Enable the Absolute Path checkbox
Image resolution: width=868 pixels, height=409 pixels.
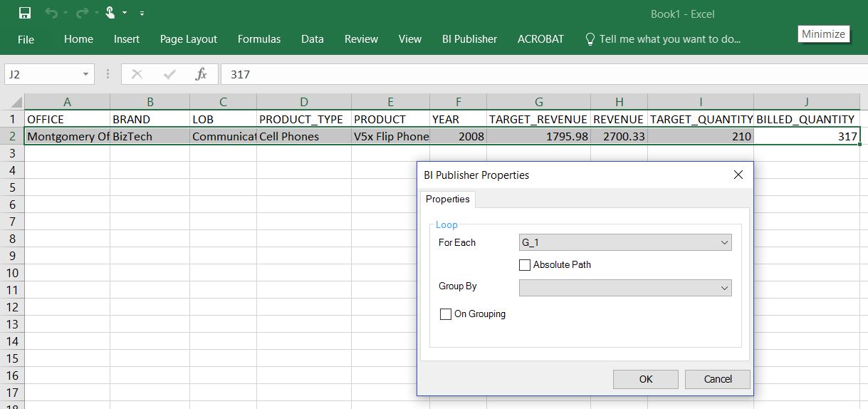coord(525,265)
